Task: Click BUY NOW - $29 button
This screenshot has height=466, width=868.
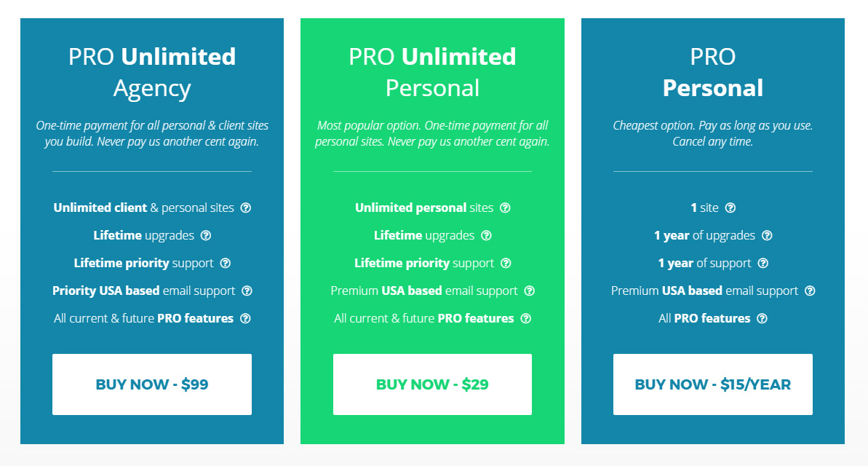Action: tap(432, 384)
